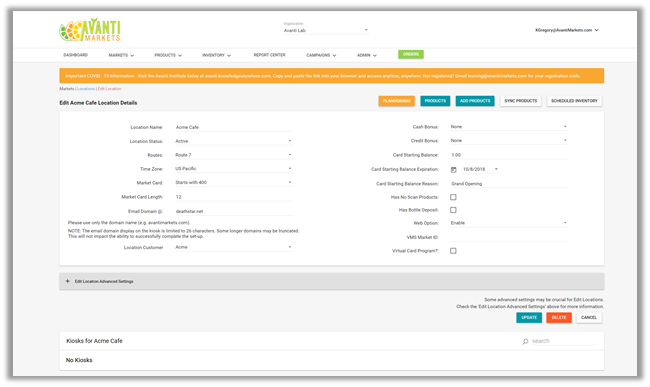
Task: Click the teal Products button
Action: pyautogui.click(x=435, y=101)
